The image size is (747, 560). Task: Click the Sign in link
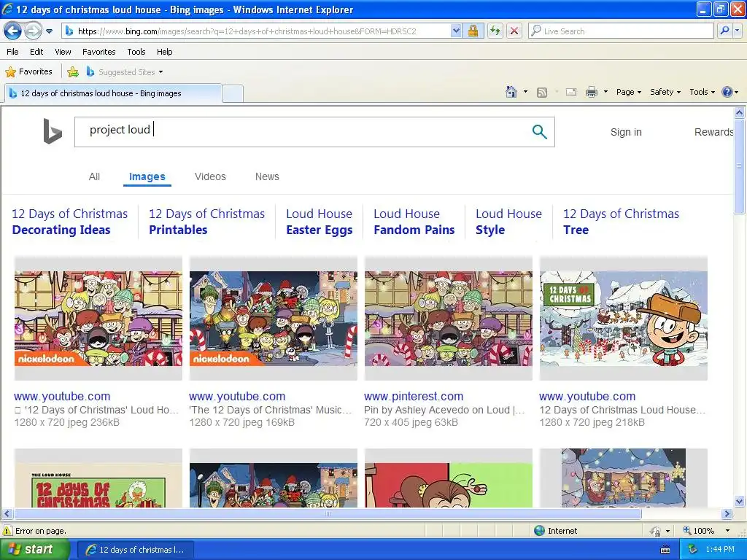pyautogui.click(x=626, y=133)
